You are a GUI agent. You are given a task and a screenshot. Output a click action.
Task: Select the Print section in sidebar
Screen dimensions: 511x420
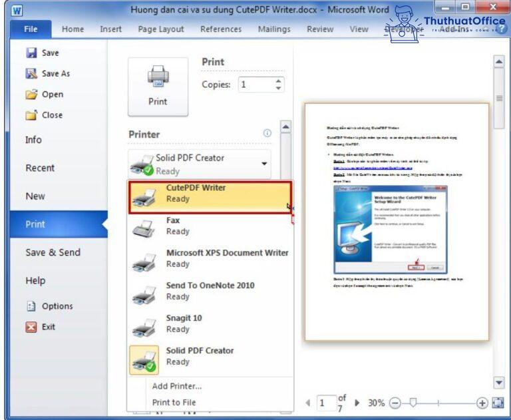[x=59, y=224]
